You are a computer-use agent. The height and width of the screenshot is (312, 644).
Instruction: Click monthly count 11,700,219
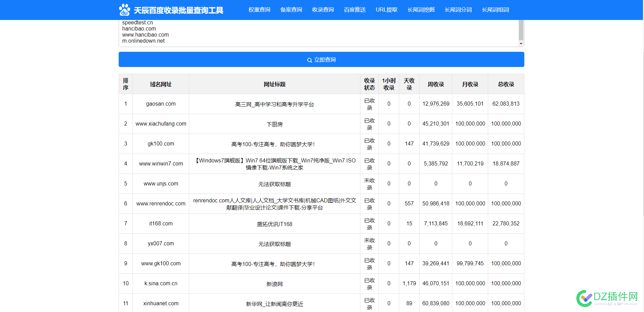470,164
